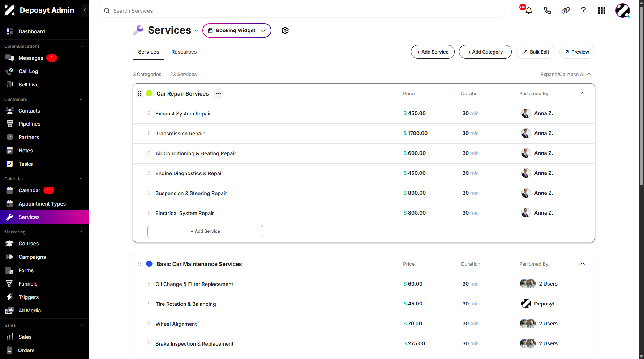The width and height of the screenshot is (644, 359).
Task: Collapse Marketing sidebar section
Action: coord(81,232)
